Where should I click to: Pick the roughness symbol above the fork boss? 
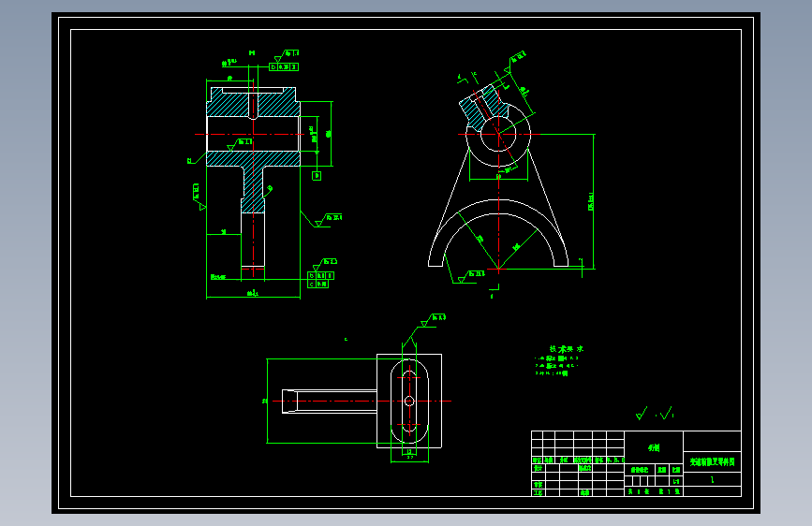515,61
